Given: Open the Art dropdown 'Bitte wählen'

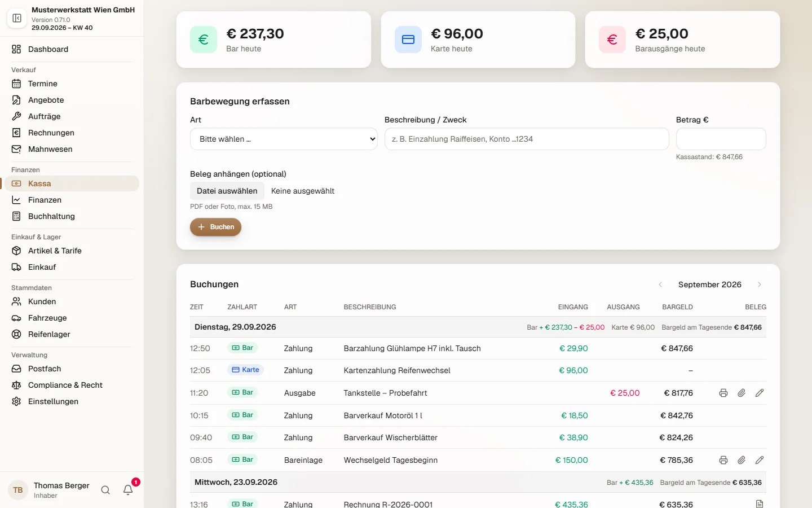Looking at the screenshot, I should (284, 139).
